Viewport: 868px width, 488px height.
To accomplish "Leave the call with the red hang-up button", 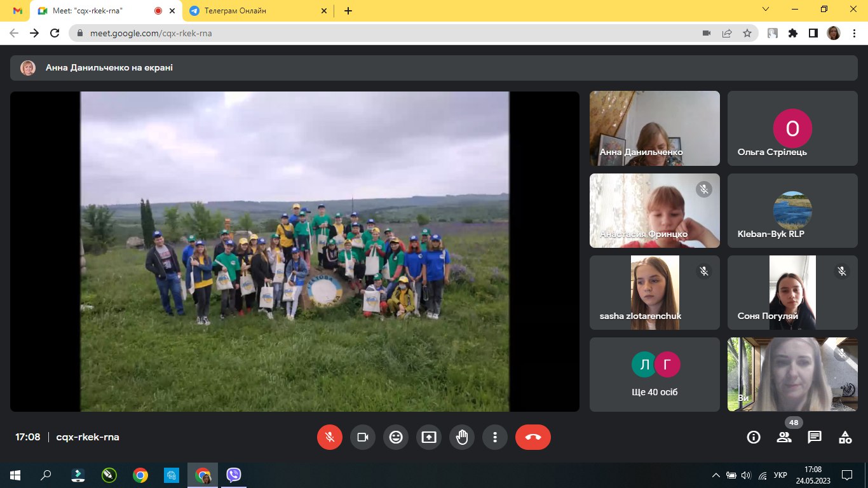I will coord(533,437).
